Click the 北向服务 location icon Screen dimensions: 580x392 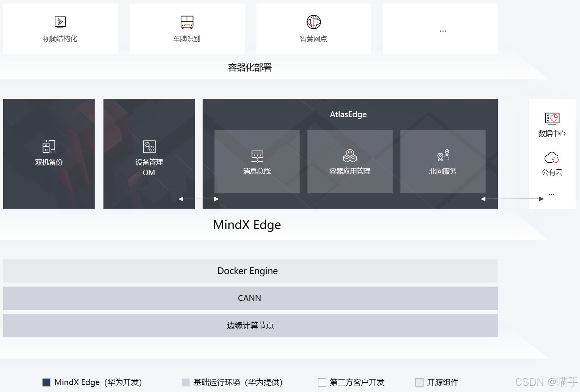pos(443,155)
